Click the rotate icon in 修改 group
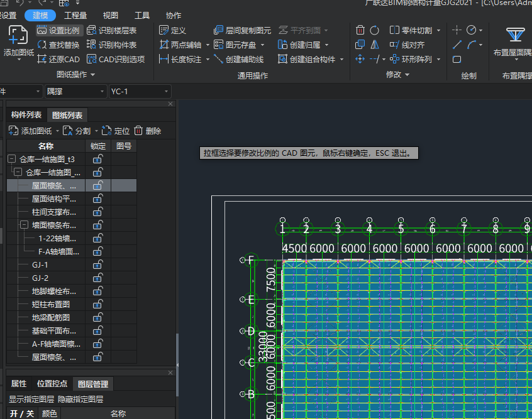Screen dimensions: 532x419 click(x=375, y=30)
